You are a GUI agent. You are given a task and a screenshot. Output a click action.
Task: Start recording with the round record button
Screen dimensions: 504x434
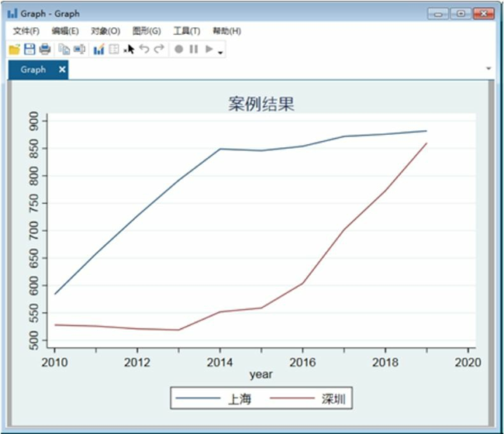[x=178, y=50]
